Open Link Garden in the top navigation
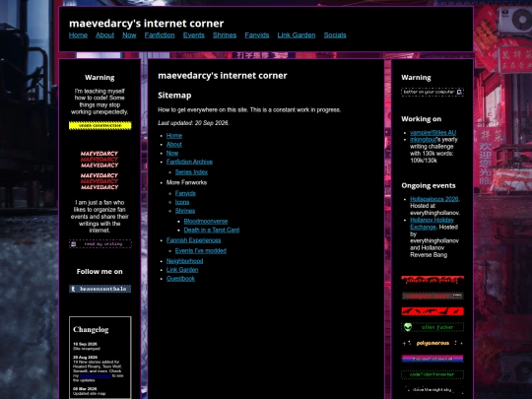This screenshot has width=532, height=399. pyautogui.click(x=297, y=35)
